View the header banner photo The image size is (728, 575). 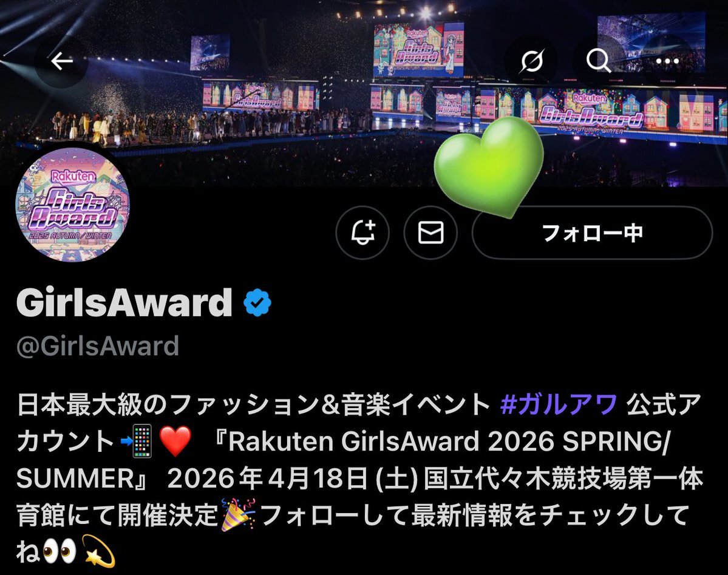click(x=364, y=93)
